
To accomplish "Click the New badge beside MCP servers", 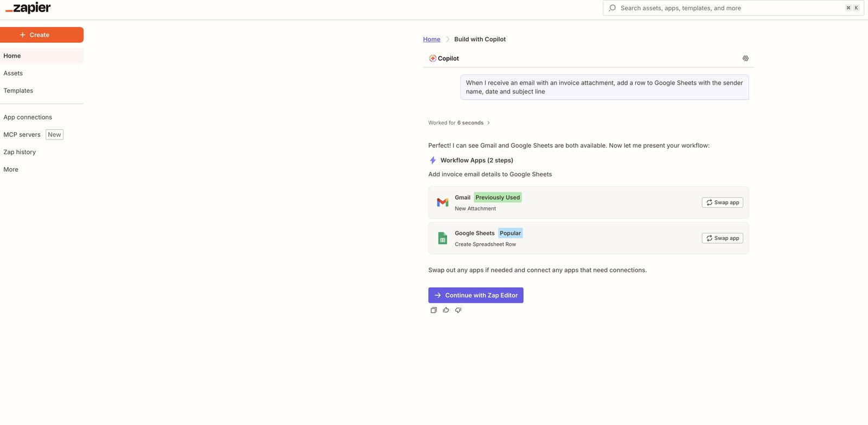I will tap(54, 135).
